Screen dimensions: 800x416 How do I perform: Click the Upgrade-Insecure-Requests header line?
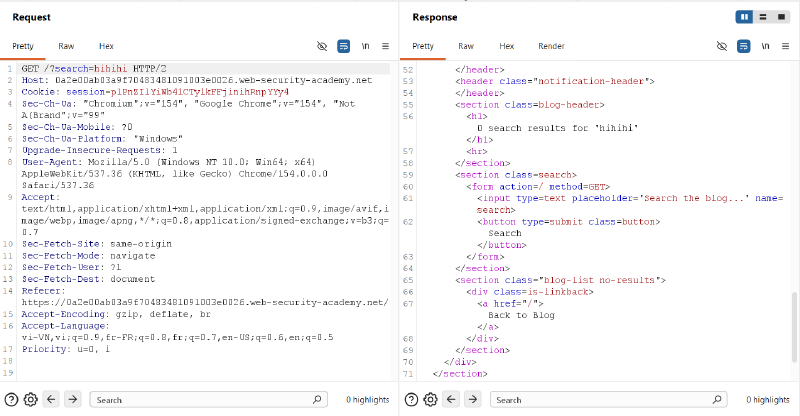point(99,151)
